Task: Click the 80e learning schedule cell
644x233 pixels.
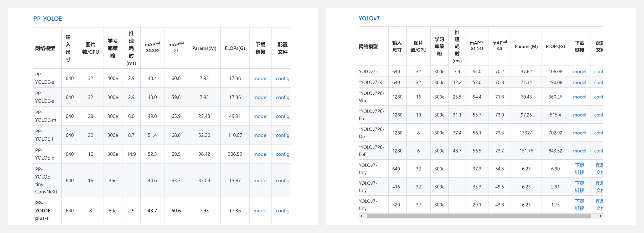Action: click(x=113, y=211)
